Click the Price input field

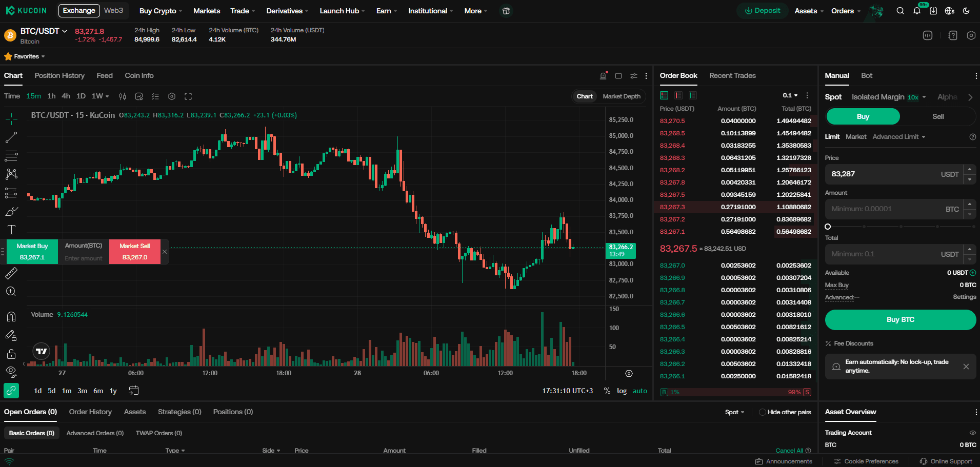pyautogui.click(x=894, y=174)
